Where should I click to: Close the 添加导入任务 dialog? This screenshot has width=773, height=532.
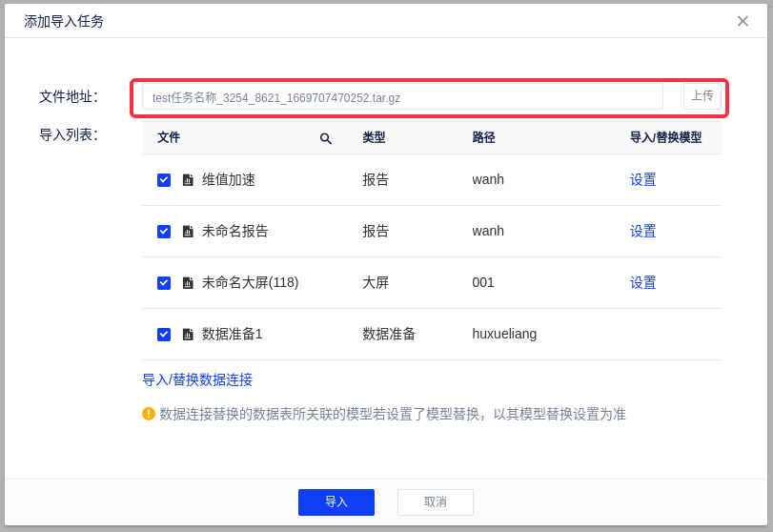(742, 21)
